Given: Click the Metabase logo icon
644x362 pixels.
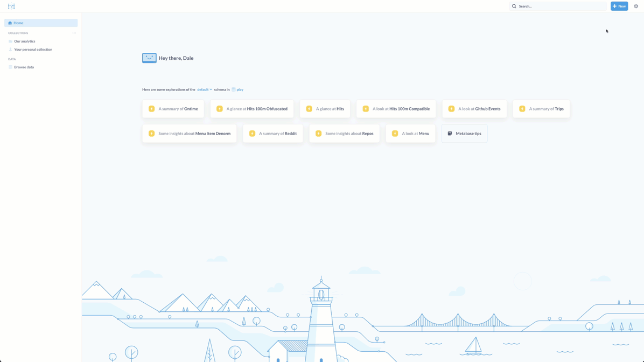Looking at the screenshot, I should (x=11, y=6).
